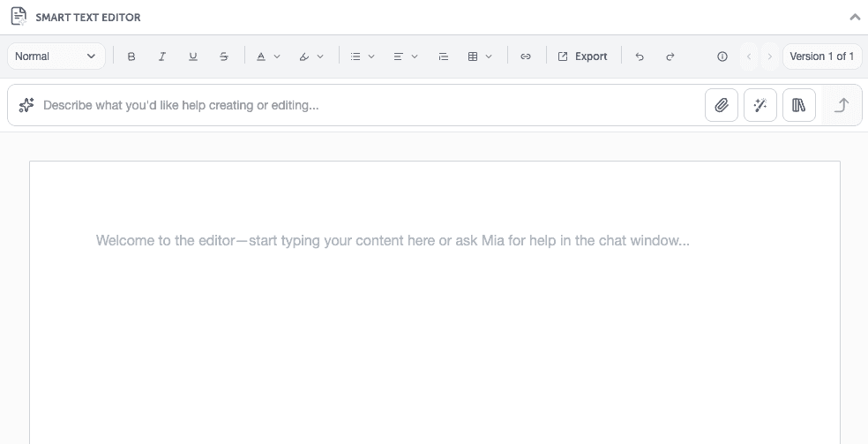The width and height of the screenshot is (868, 444).
Task: Undo the last change
Action: pyautogui.click(x=640, y=56)
